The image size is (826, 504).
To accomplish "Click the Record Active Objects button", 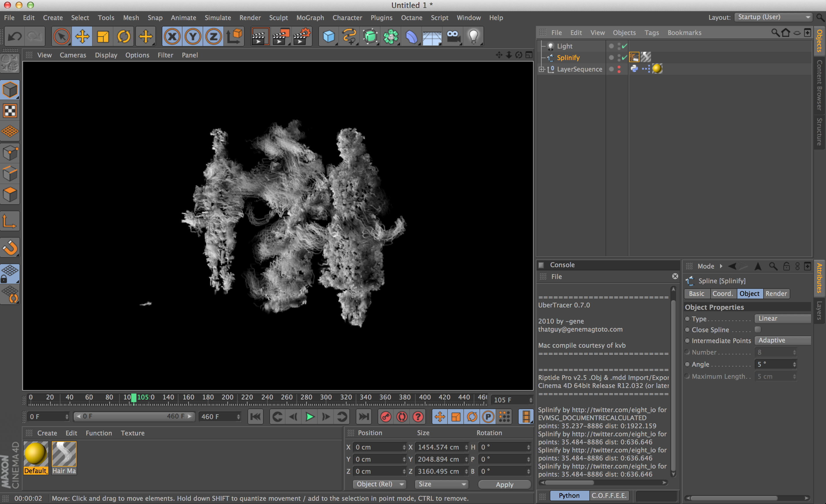I will point(386,417).
